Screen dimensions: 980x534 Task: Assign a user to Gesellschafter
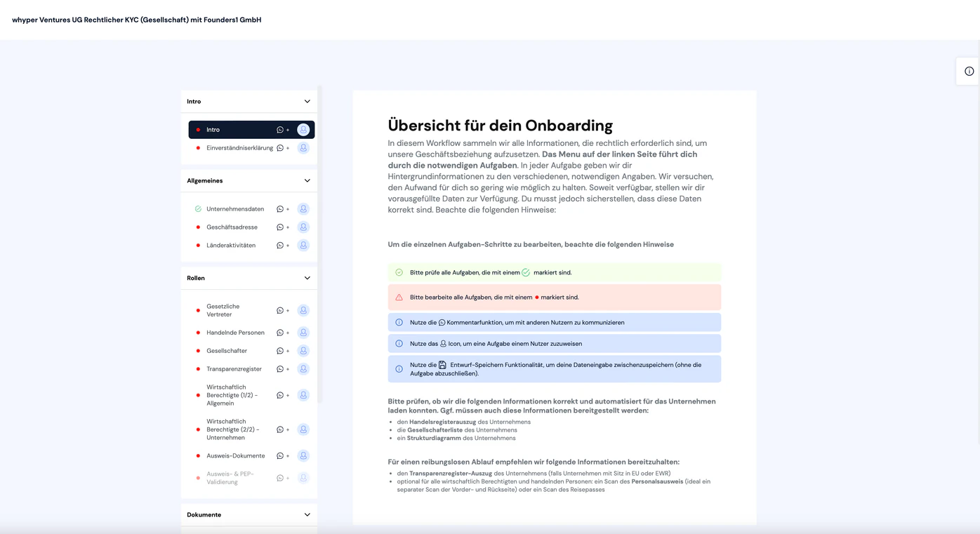click(x=303, y=351)
